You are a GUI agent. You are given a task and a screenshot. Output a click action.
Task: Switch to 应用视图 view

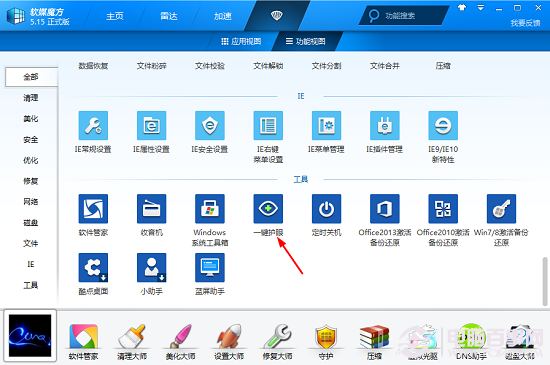tap(241, 41)
